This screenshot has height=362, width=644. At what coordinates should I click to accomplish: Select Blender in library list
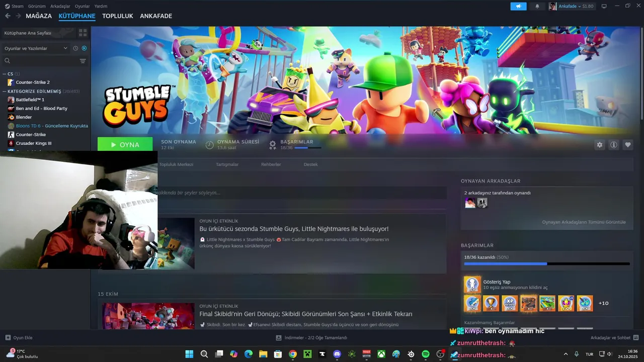click(24, 117)
